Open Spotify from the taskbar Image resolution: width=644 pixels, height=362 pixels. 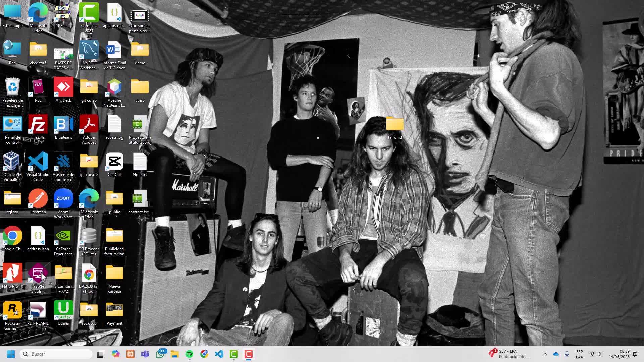pos(190,354)
